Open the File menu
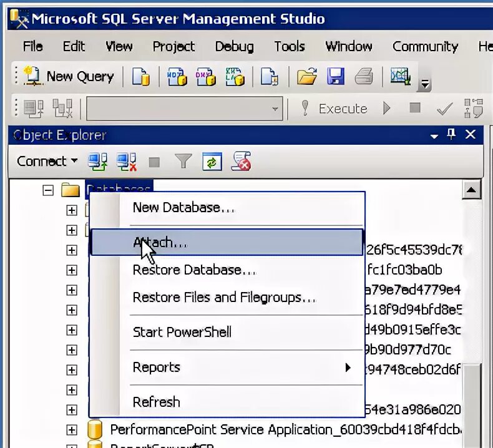493x448 pixels. pyautogui.click(x=32, y=47)
